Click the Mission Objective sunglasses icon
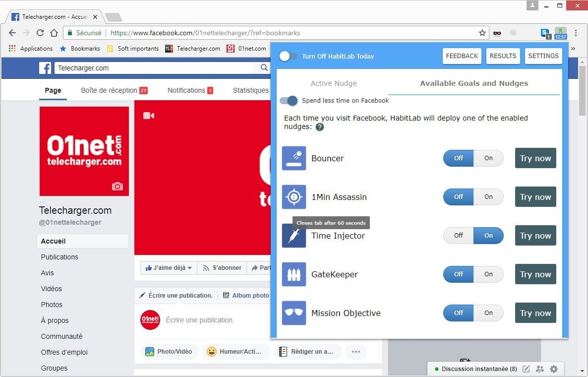This screenshot has height=377, width=588. click(x=294, y=313)
